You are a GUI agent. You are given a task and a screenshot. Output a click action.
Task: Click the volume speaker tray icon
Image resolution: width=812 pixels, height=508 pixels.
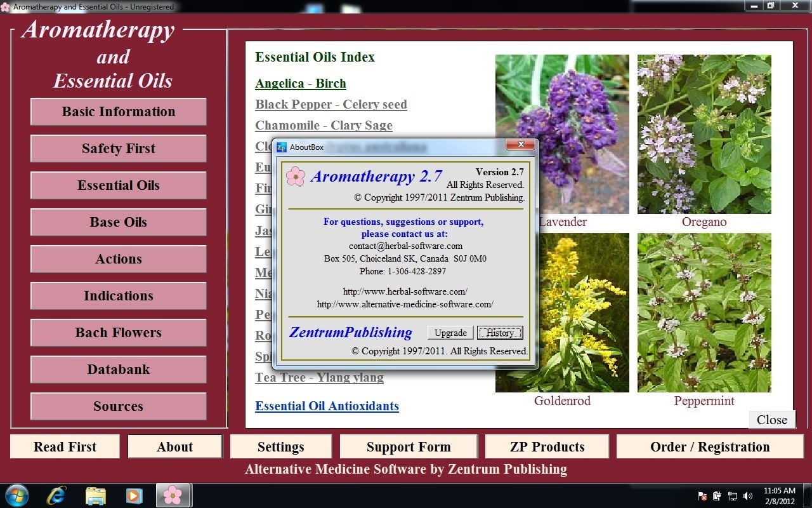coord(748,496)
